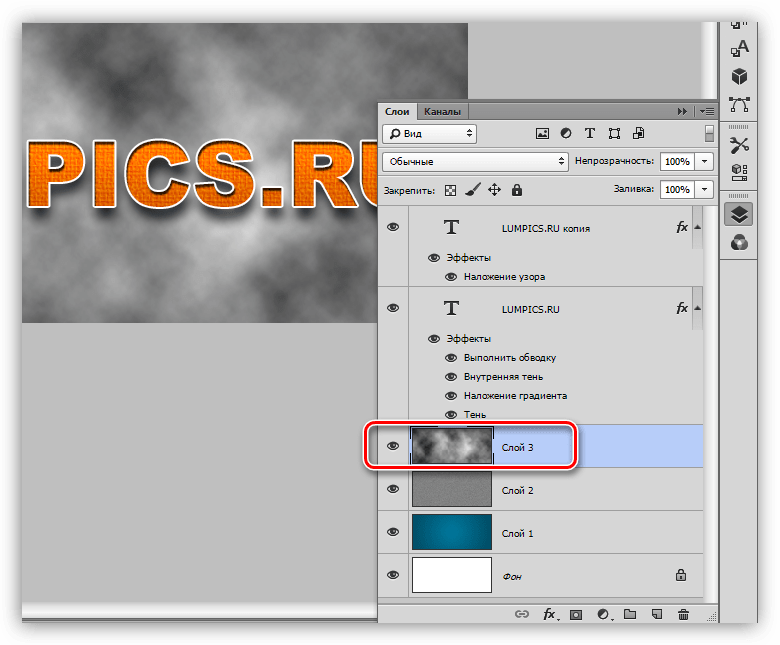
Task: Open the Channels dock icon
Action: 739,243
